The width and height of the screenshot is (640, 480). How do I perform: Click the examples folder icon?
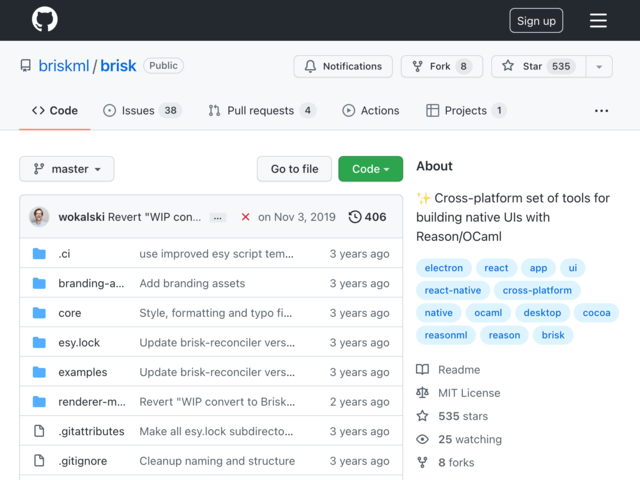tap(39, 372)
